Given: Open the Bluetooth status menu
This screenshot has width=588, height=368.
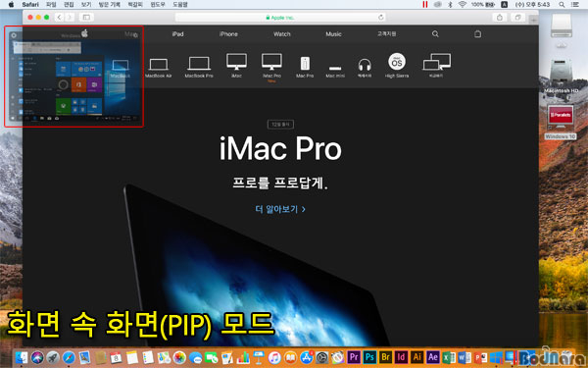Looking at the screenshot, I should tap(450, 5).
